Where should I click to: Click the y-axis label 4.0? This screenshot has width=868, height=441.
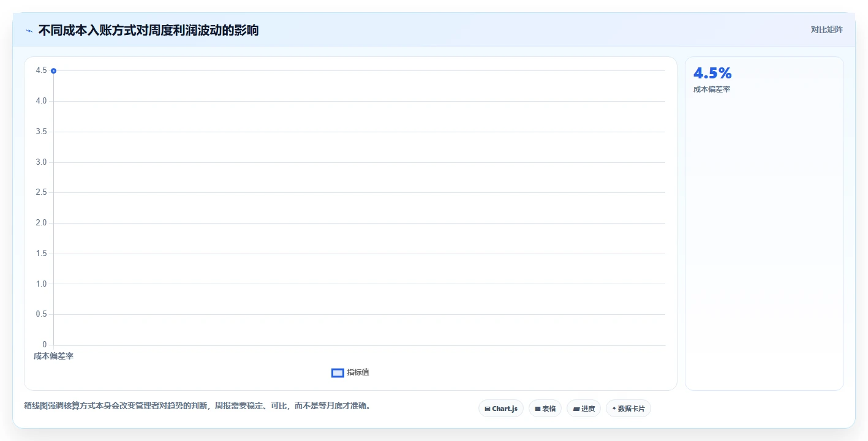(x=41, y=101)
